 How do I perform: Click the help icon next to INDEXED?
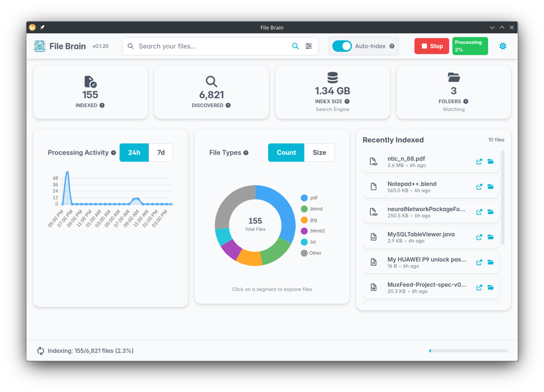[102, 105]
